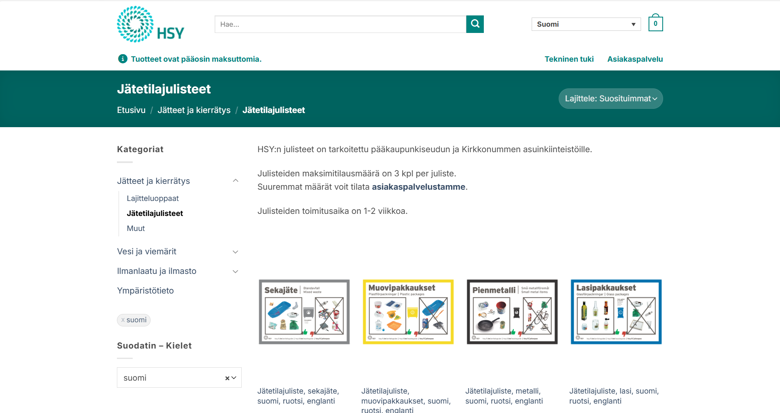The width and height of the screenshot is (780, 413).
Task: Open product title Jätetilajuliste, lasi
Action: [614, 396]
